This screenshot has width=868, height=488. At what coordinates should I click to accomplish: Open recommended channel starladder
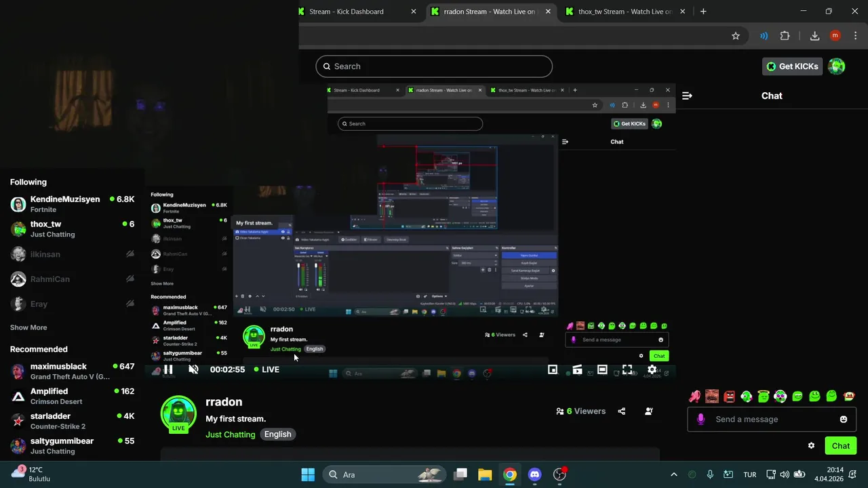pos(73,421)
